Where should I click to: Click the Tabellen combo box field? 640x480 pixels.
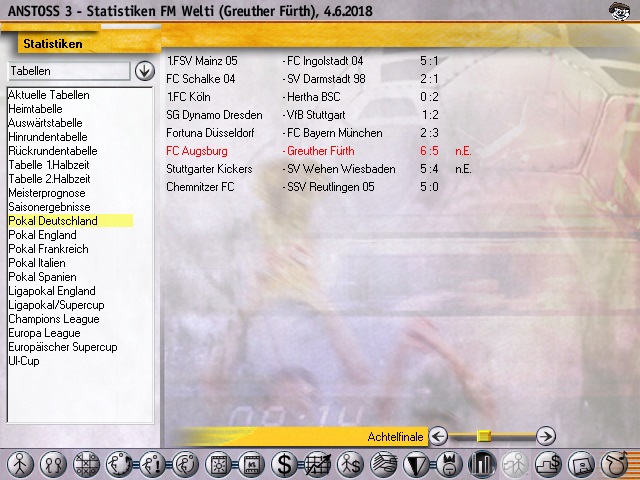tap(69, 71)
